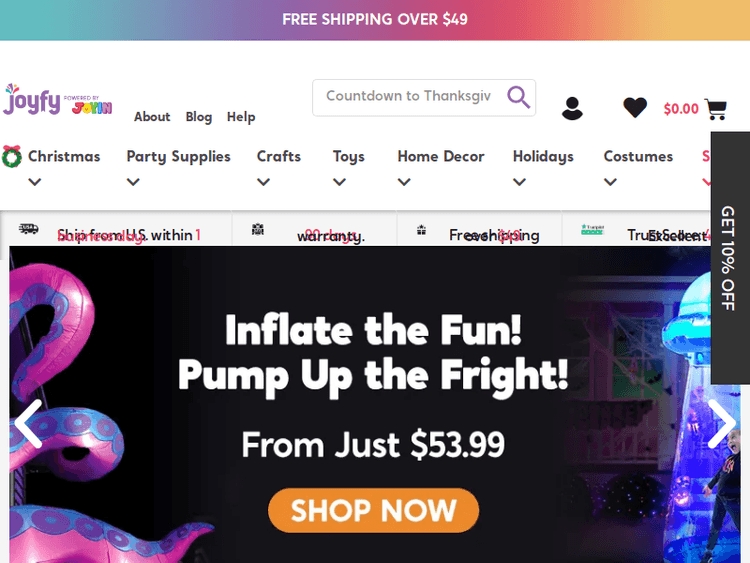The width and height of the screenshot is (750, 563).
Task: Expand the Party Supplies chevron
Action: point(133,182)
